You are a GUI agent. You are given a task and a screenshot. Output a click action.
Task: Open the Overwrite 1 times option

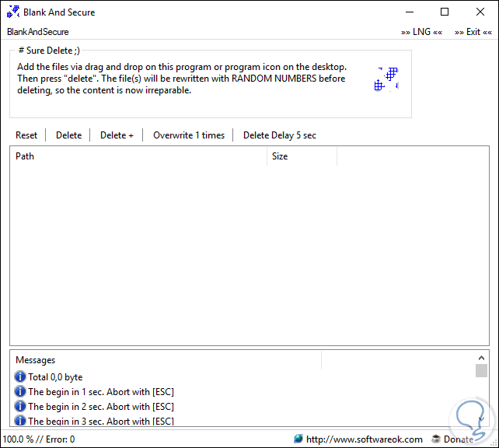coord(189,135)
